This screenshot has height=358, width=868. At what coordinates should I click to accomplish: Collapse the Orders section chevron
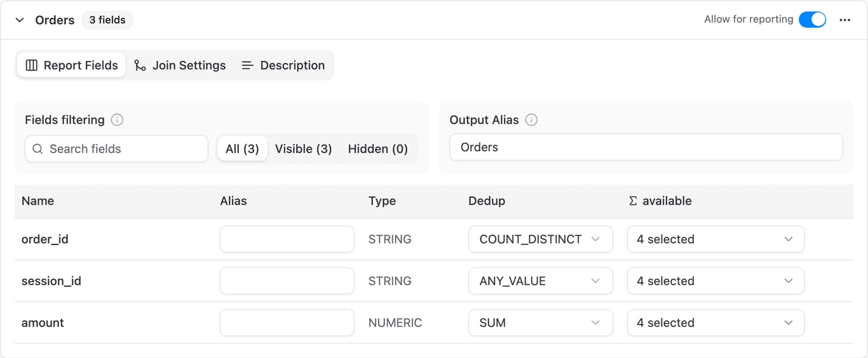(20, 20)
